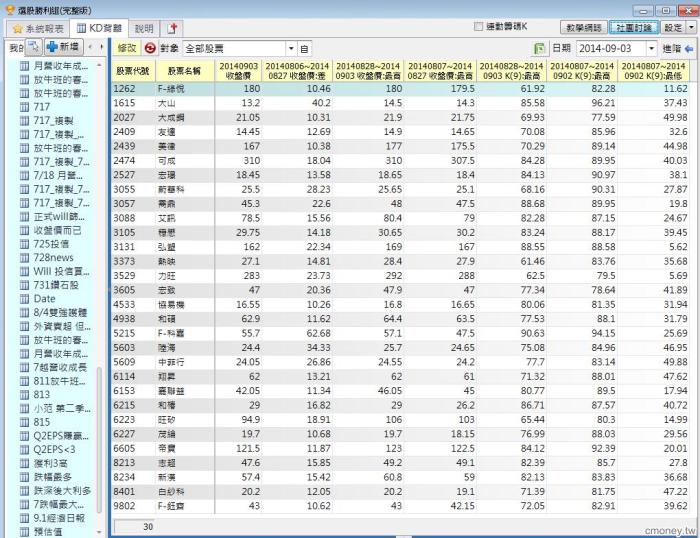Select the 7/18 月營 list item

tap(58, 175)
